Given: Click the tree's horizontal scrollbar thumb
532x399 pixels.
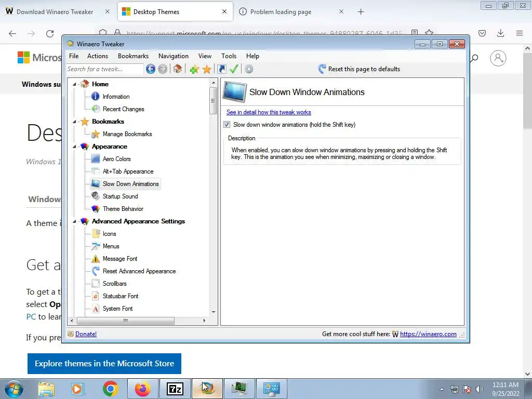Looking at the screenshot, I should click(x=126, y=320).
